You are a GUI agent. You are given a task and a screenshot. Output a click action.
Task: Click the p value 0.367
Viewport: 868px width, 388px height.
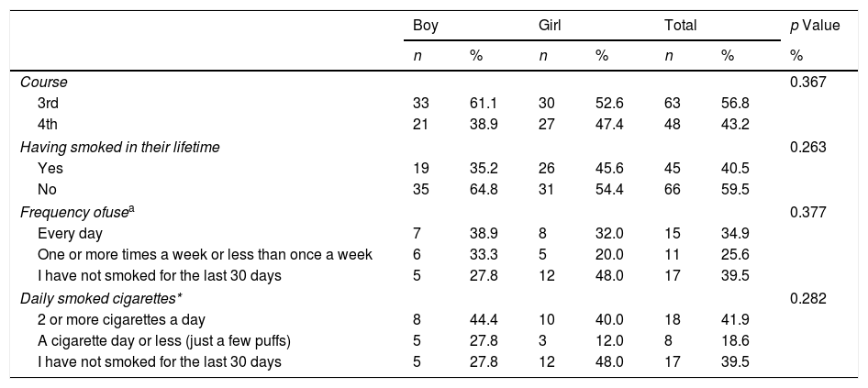click(x=808, y=82)
